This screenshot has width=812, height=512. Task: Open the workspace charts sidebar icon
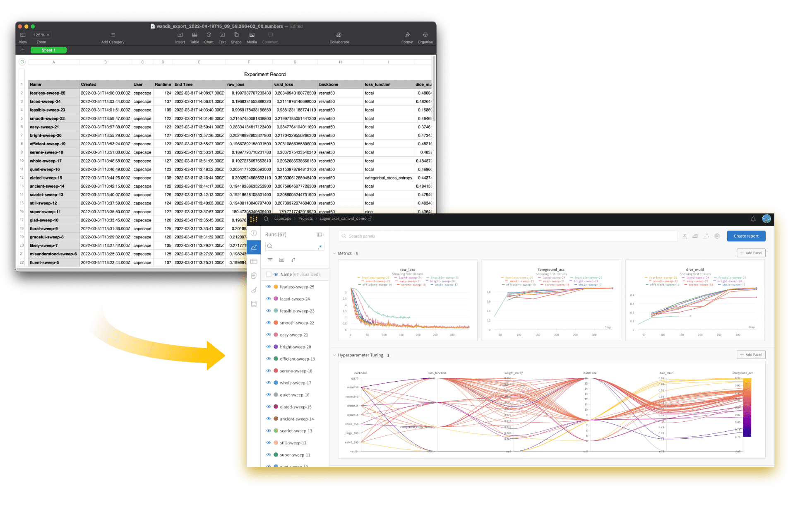point(254,247)
